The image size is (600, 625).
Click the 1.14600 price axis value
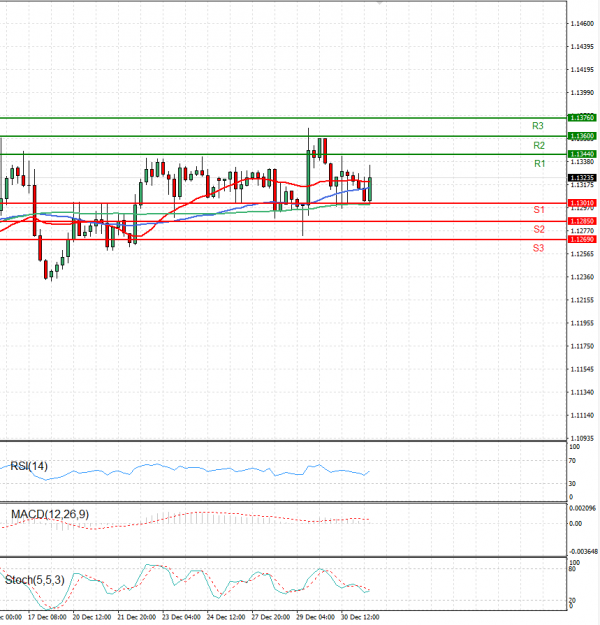pos(582,24)
